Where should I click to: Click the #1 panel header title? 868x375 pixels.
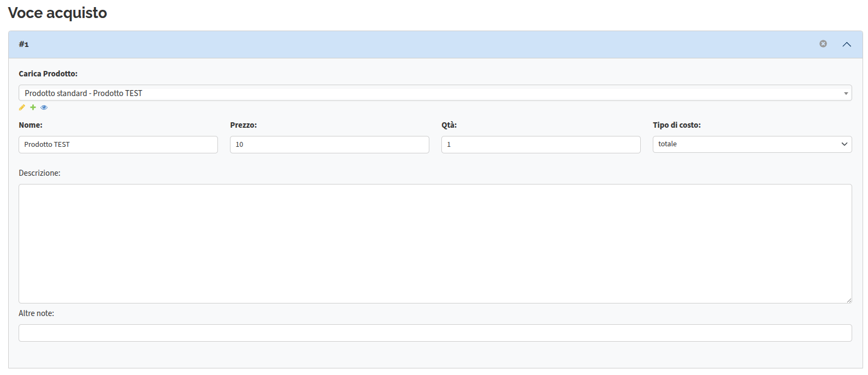pos(24,44)
